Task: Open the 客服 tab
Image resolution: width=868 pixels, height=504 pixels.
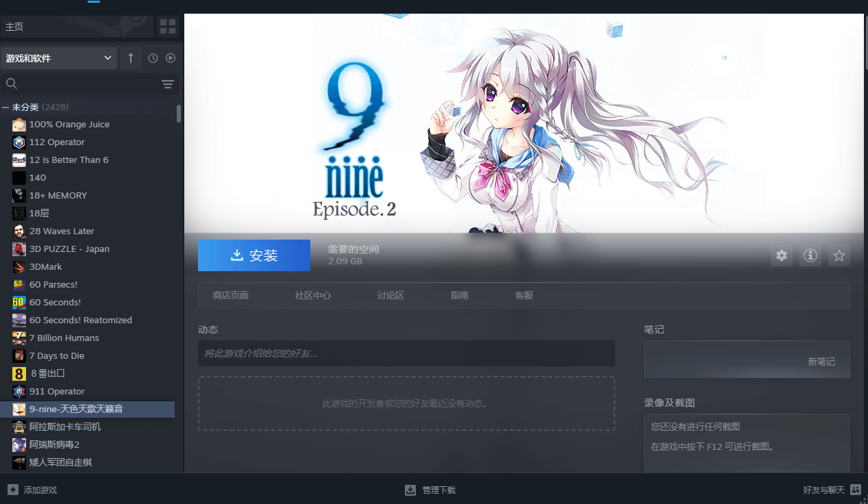Action: (x=524, y=296)
